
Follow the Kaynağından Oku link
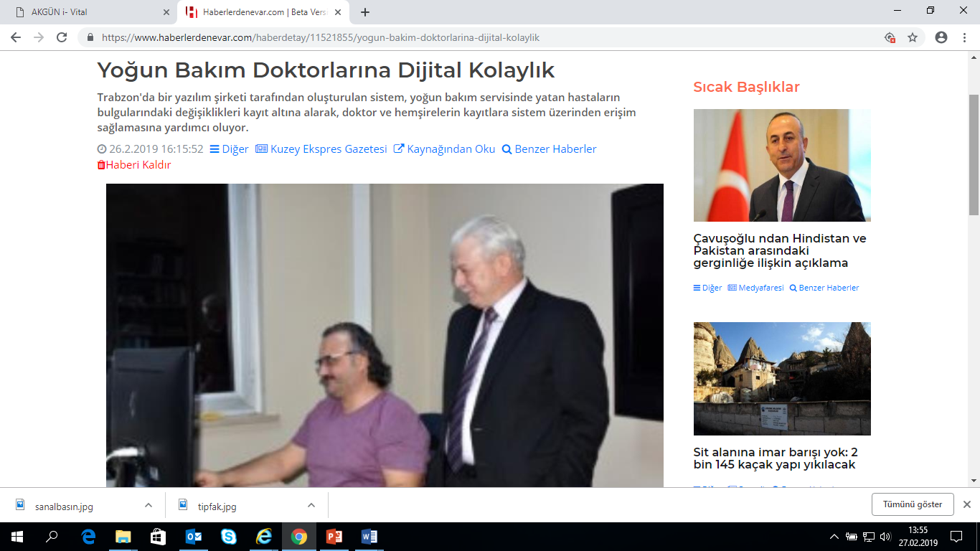[x=445, y=149]
